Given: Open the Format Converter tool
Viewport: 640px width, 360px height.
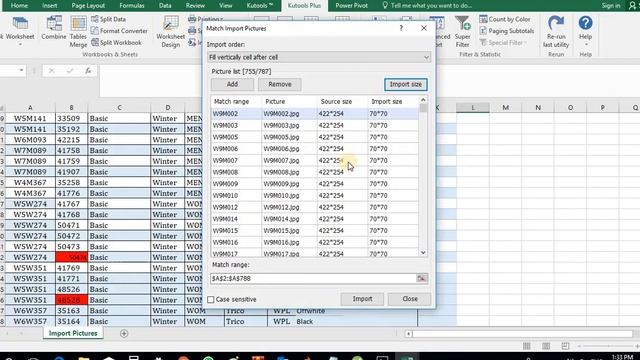Looking at the screenshot, I should tap(119, 31).
